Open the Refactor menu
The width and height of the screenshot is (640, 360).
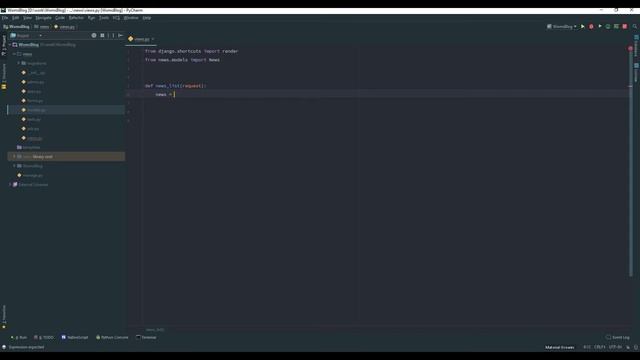point(76,18)
